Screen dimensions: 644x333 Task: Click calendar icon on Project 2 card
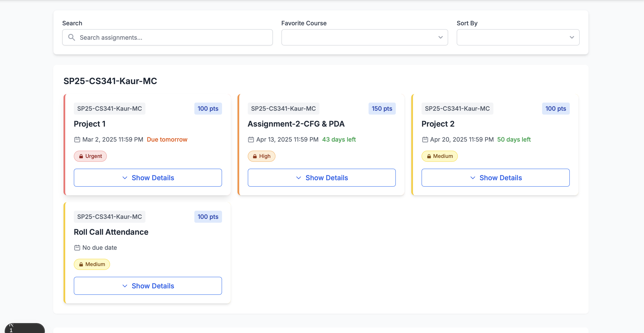pyautogui.click(x=425, y=139)
